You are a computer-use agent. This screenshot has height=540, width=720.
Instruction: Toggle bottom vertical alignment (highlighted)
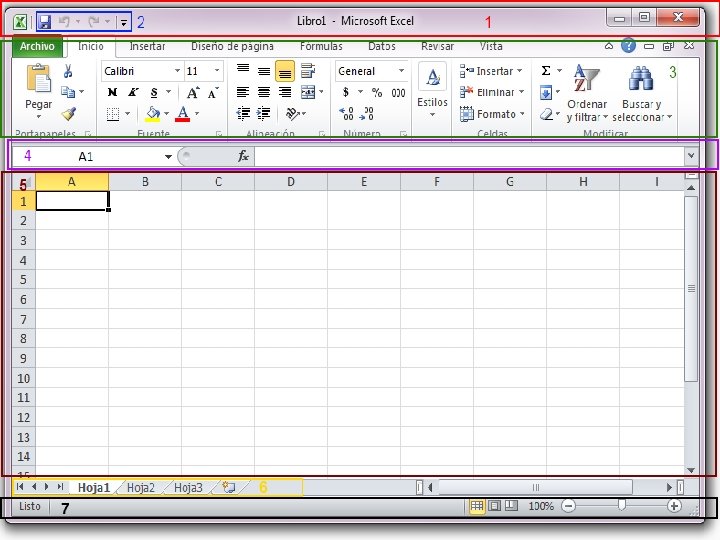tap(285, 71)
